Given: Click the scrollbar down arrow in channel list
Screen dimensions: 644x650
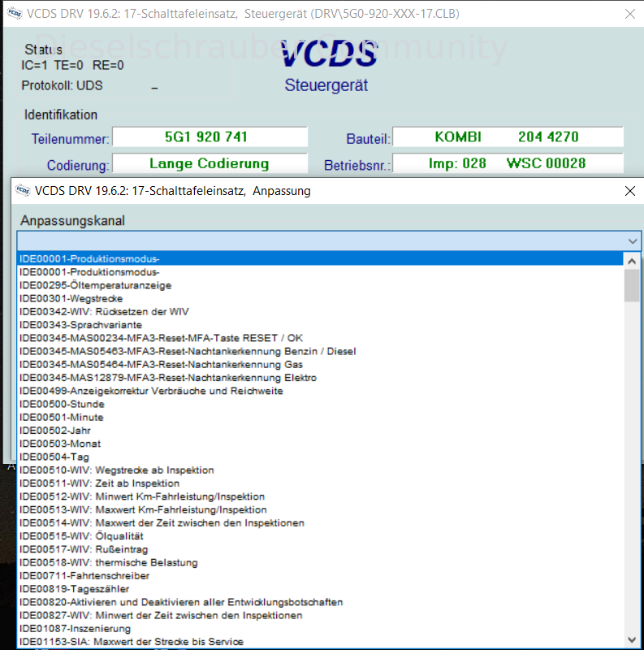Looking at the screenshot, I should point(632,640).
